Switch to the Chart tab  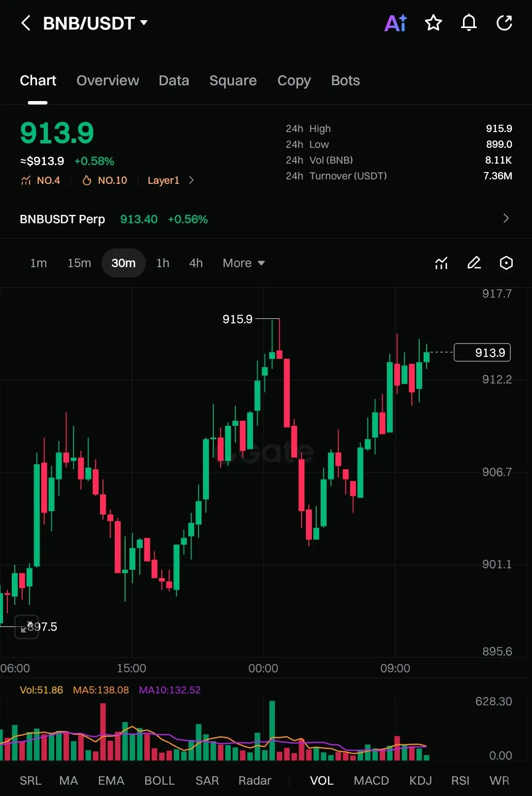pos(38,80)
